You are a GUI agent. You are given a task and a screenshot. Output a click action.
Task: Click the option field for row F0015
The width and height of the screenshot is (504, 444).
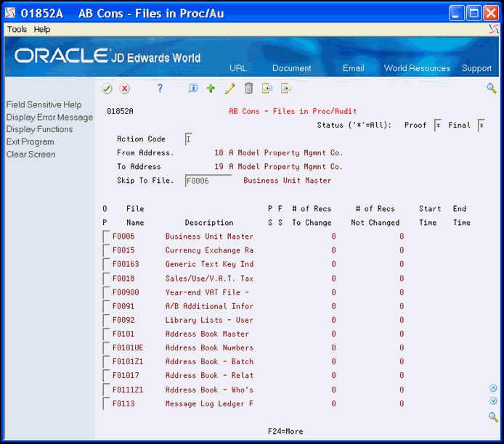point(107,250)
